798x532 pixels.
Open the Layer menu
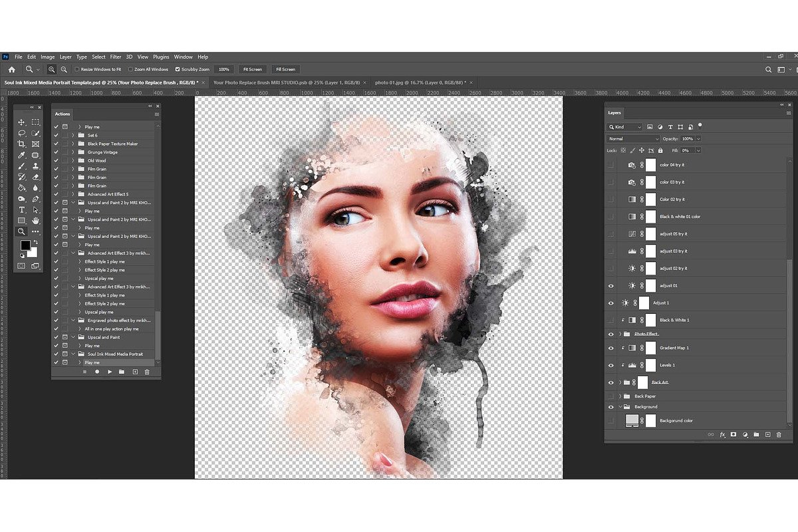(x=65, y=57)
